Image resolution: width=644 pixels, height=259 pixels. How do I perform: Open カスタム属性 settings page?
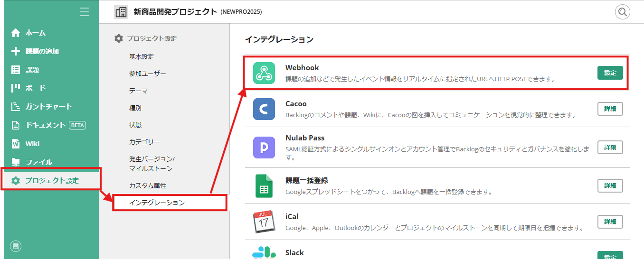pos(148,185)
